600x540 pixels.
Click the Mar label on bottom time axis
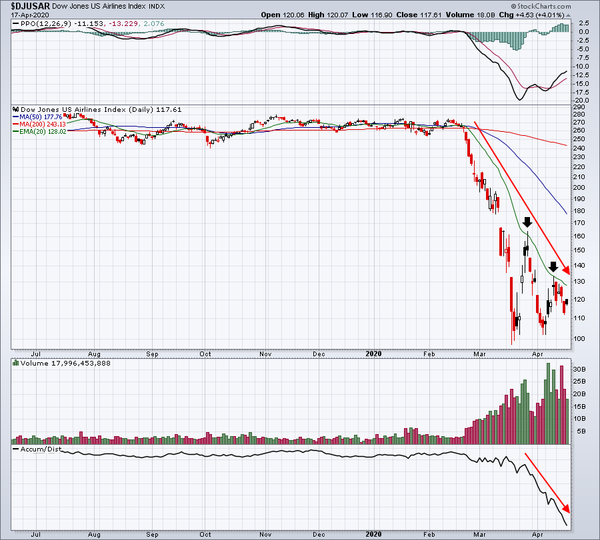(478, 532)
